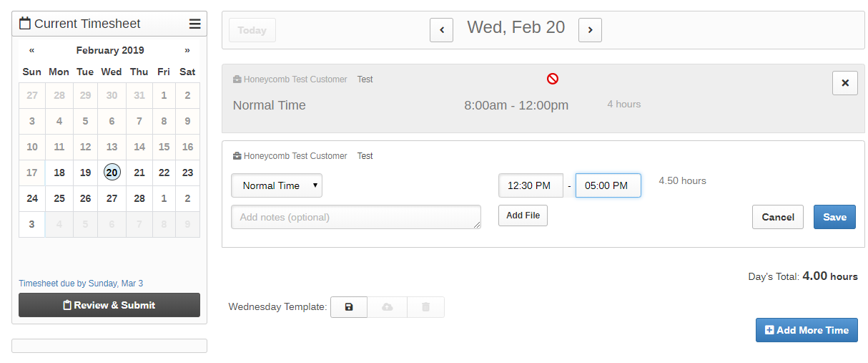Go to next day with right chevron
868x363 pixels.
[x=590, y=30]
